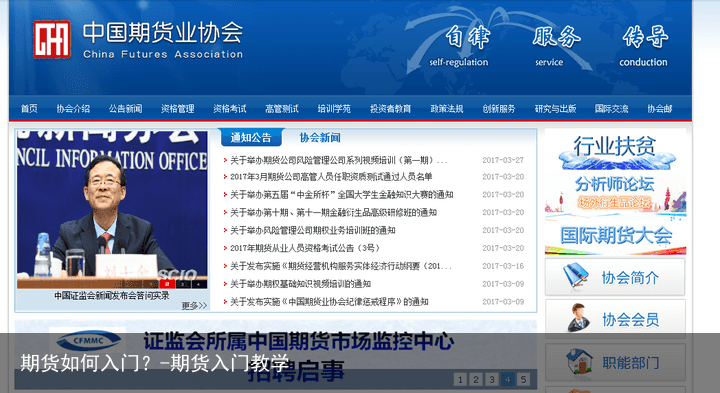Screen dimensions: 720x393
Task: Open the 协会简介 sidebar button text
Action: coord(630,278)
